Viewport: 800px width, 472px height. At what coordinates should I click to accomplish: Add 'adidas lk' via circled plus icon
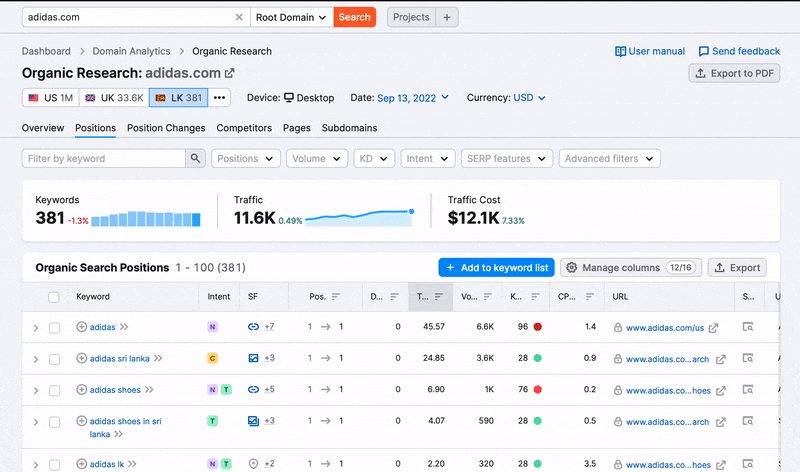click(x=82, y=464)
